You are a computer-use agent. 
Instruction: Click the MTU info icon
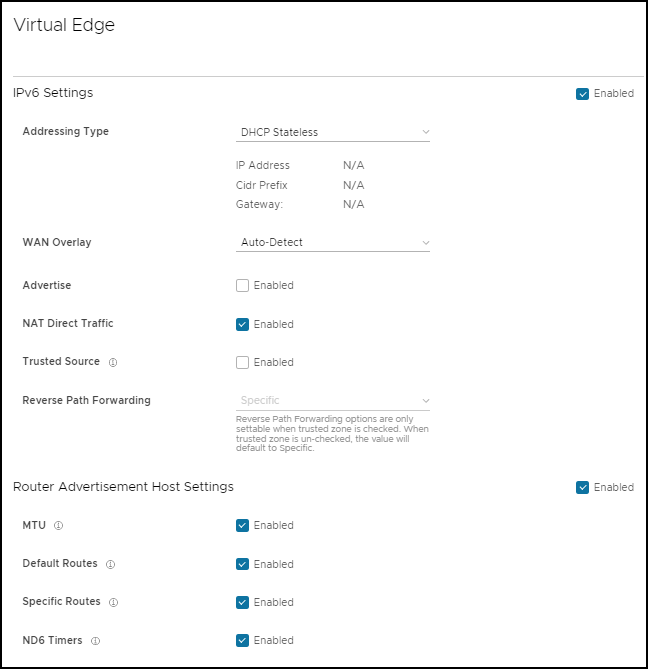pyautogui.click(x=59, y=525)
